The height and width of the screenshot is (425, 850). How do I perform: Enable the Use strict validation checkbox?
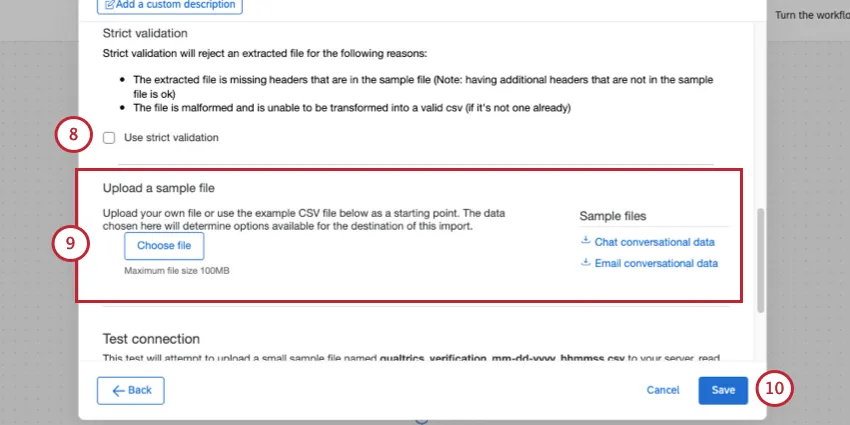[109, 138]
